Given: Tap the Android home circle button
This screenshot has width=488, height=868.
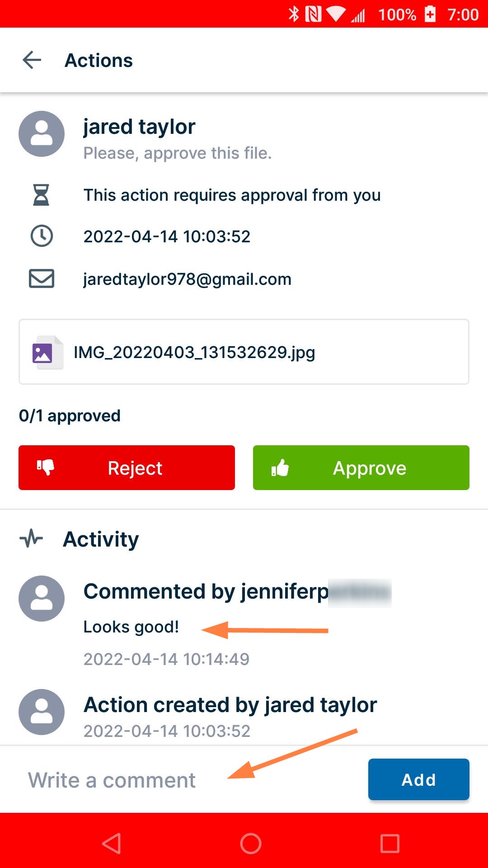Looking at the screenshot, I should (x=251, y=844).
